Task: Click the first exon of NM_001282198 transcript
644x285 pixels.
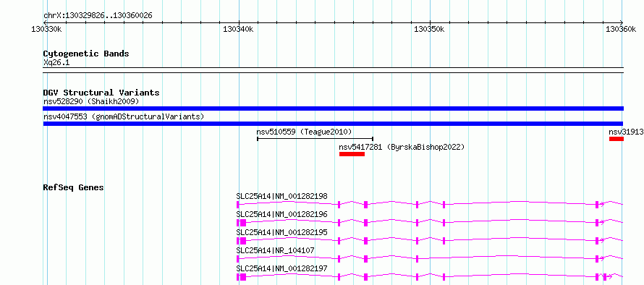Action: (238, 205)
